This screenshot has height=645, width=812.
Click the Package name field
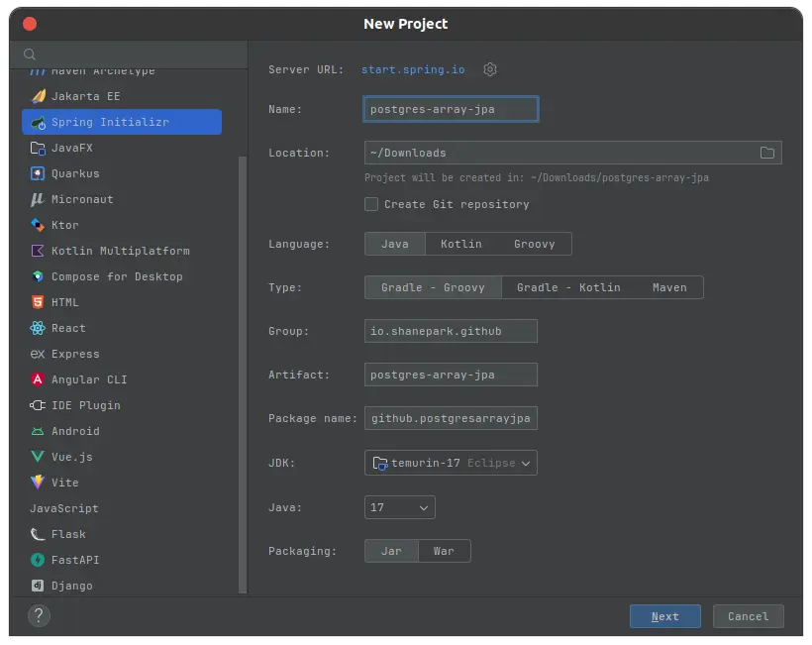tap(451, 418)
